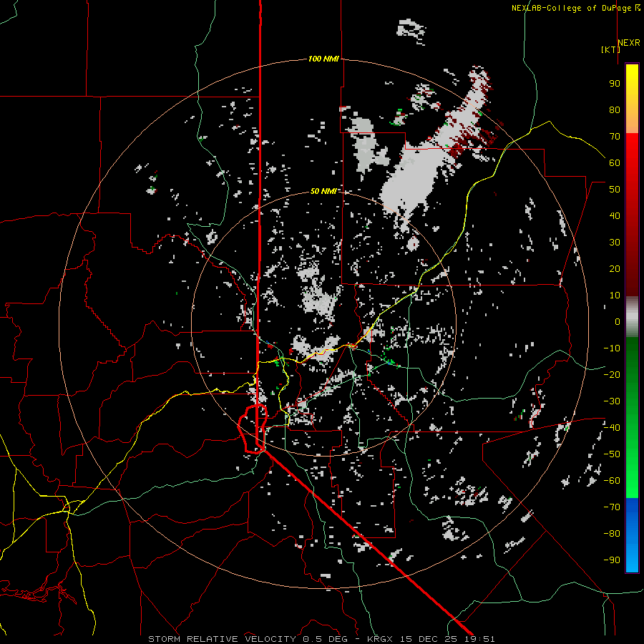The height and width of the screenshot is (644, 644).
Task: Click the positive 20 knot scale label
Action: pyautogui.click(x=615, y=268)
